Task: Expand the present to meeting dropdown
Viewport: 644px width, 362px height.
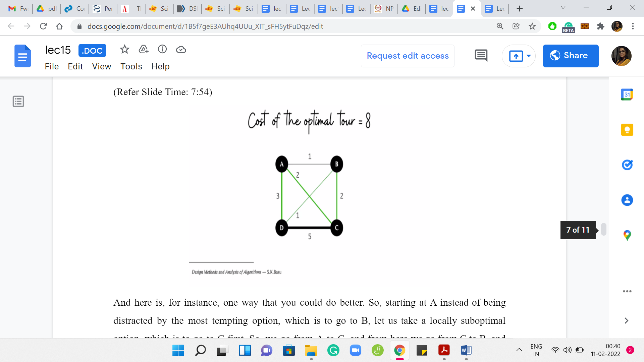Action: [x=529, y=56]
